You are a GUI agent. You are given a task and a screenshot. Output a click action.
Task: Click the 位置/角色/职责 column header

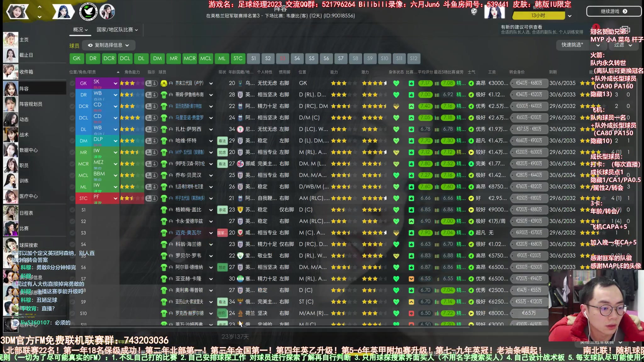point(83,72)
